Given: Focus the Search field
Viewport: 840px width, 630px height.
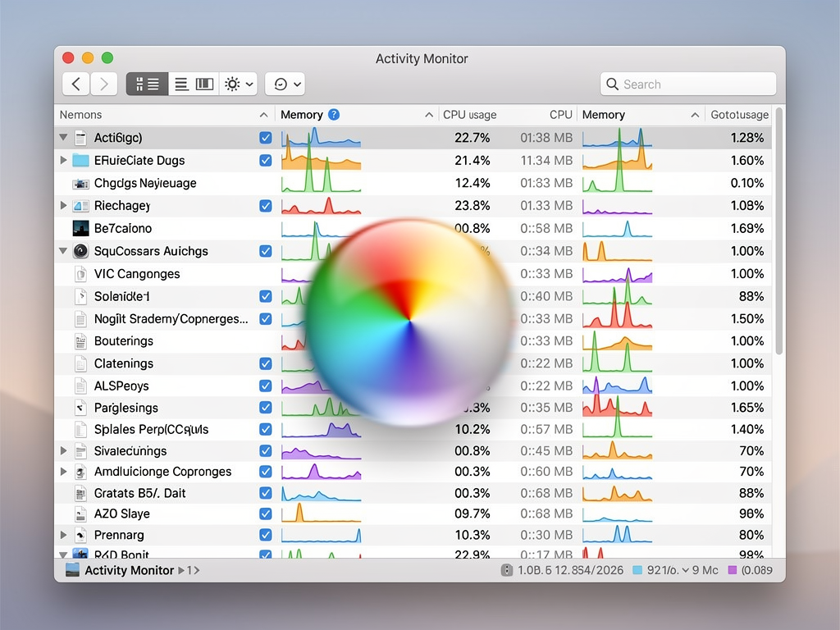Looking at the screenshot, I should tap(688, 84).
